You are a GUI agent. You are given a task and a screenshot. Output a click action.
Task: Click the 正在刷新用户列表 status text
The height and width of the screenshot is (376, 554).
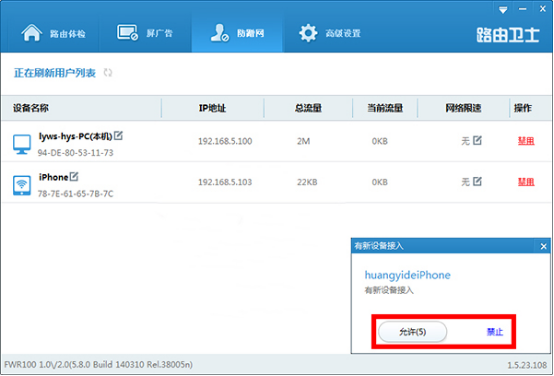55,73
